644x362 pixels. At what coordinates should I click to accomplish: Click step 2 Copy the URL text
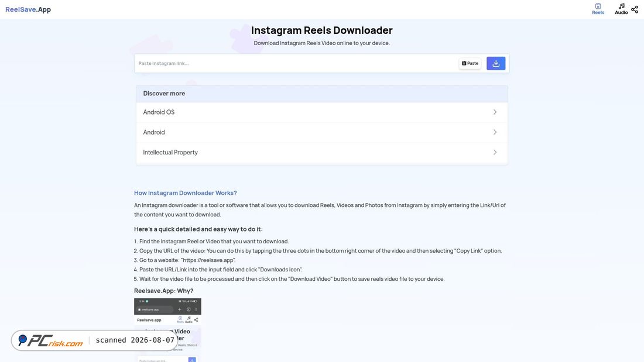click(x=318, y=251)
